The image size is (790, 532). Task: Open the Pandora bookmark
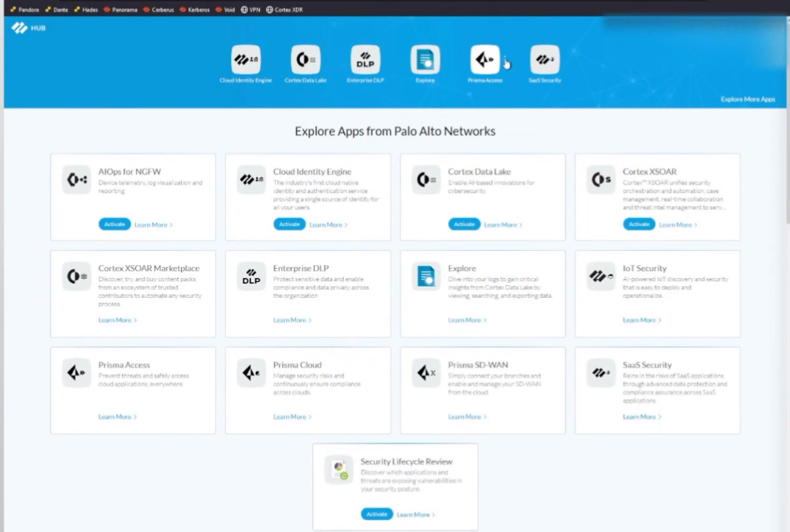[x=24, y=9]
